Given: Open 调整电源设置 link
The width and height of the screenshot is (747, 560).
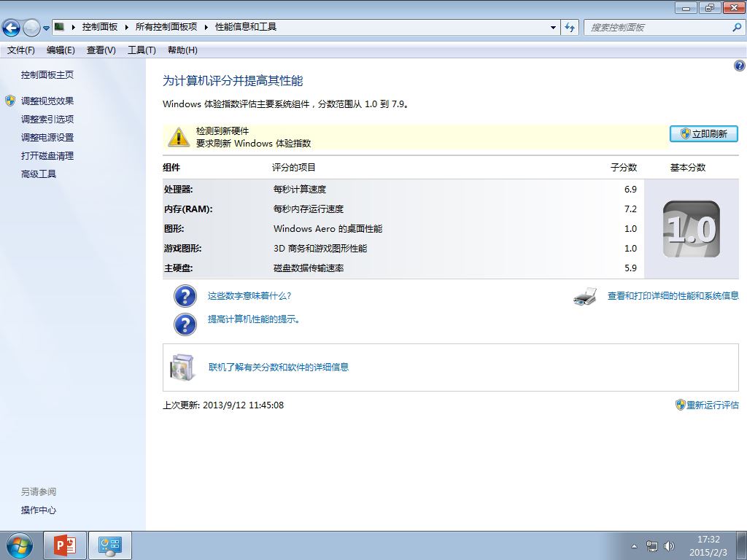Looking at the screenshot, I should [x=47, y=138].
